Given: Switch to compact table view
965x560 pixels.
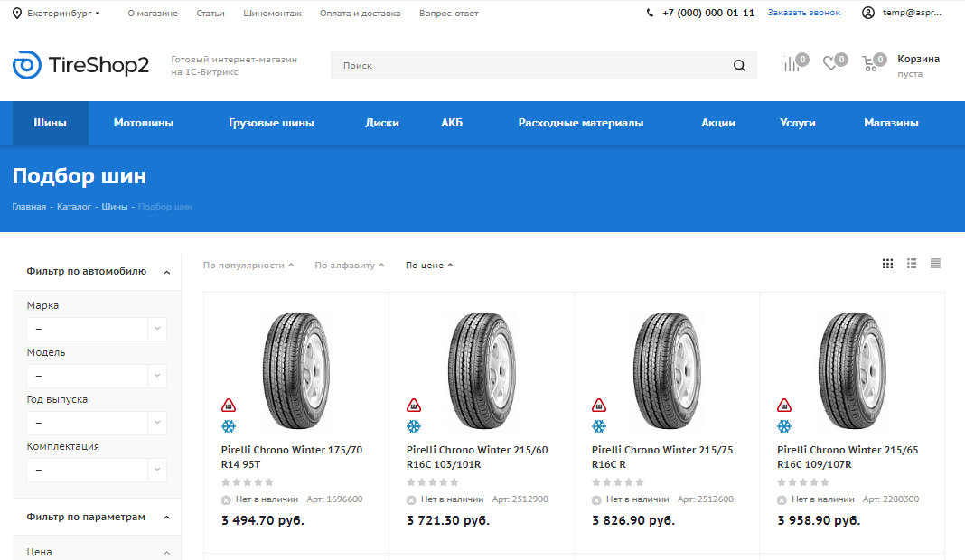Looking at the screenshot, I should pos(935,264).
